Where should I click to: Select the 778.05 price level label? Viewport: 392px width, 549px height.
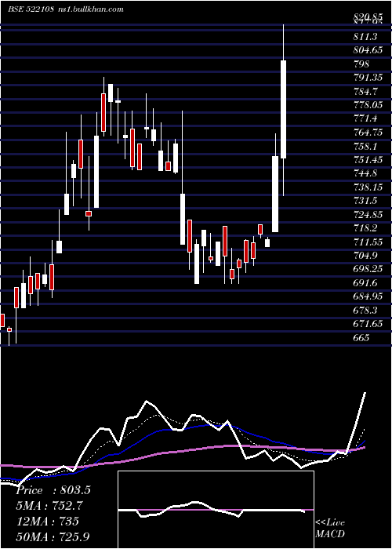368,105
